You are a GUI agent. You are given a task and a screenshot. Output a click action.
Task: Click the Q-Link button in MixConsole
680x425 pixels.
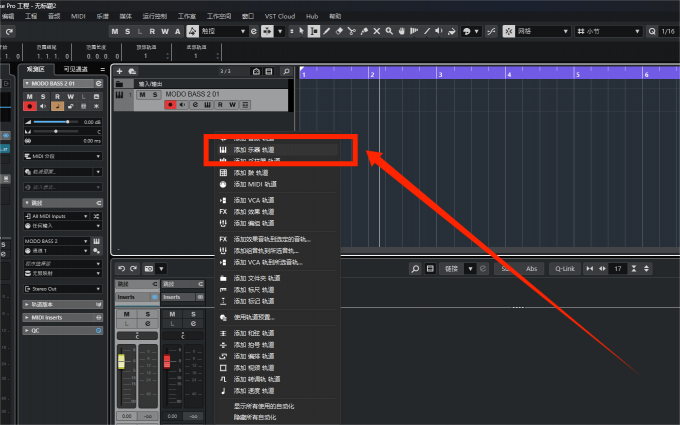pos(565,269)
